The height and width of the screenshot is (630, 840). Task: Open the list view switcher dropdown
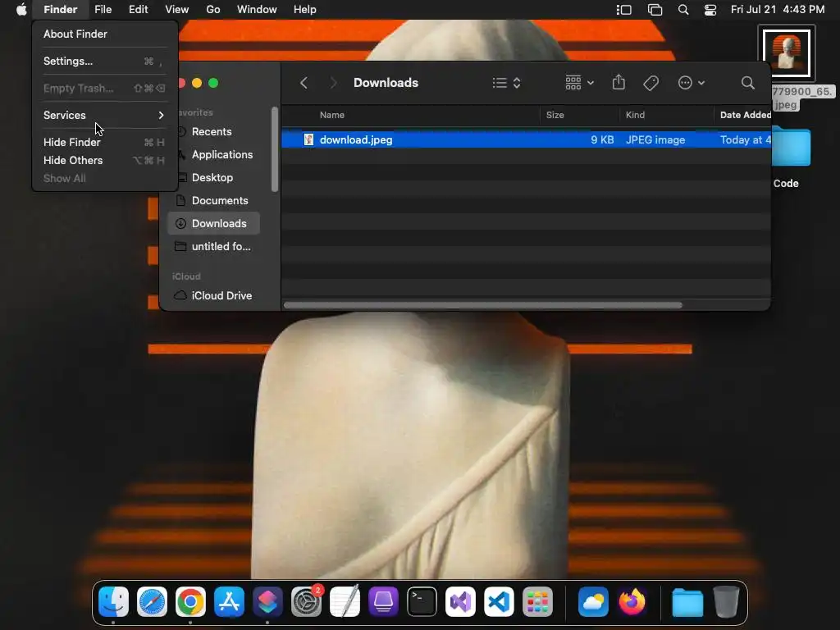pyautogui.click(x=506, y=83)
